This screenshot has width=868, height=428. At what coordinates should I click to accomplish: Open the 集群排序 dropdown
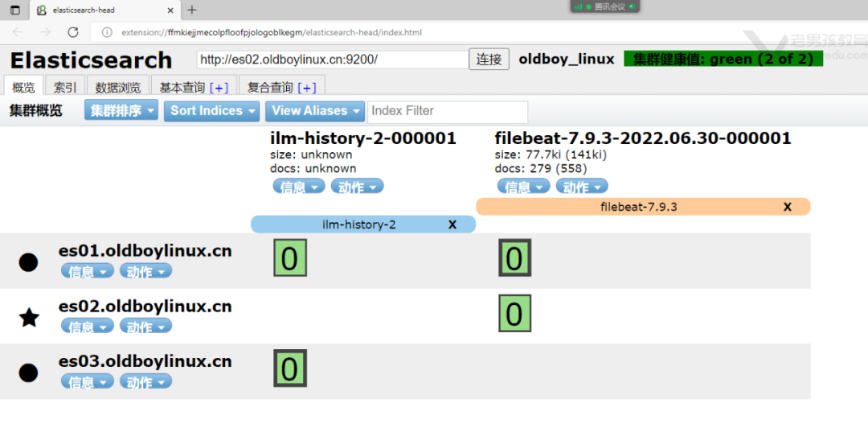click(121, 111)
